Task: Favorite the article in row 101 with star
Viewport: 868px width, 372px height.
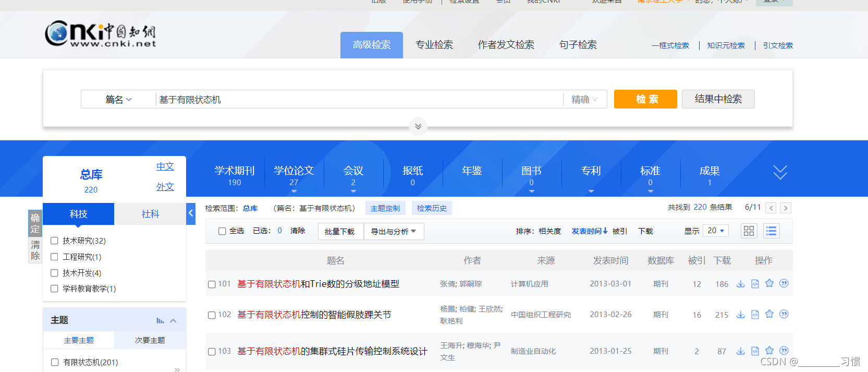Action: click(x=769, y=283)
